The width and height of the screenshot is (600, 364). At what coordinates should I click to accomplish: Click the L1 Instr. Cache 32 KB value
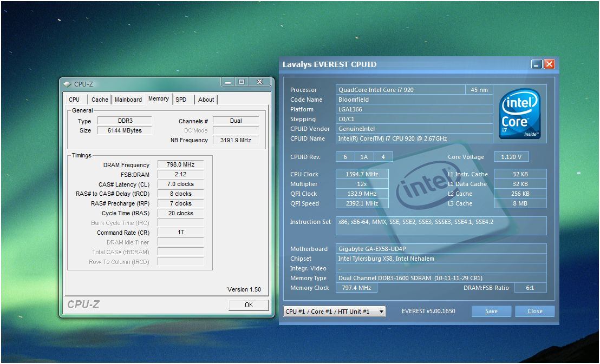[x=520, y=174]
